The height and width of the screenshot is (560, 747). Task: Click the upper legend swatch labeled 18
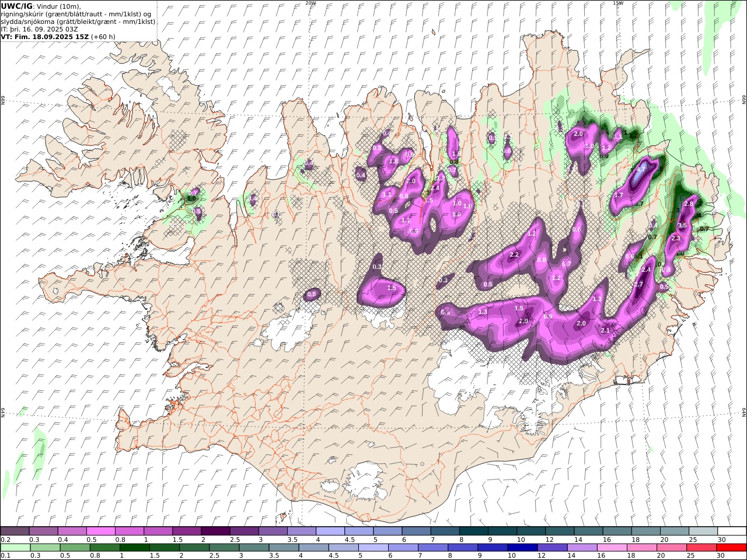pyautogui.click(x=646, y=531)
